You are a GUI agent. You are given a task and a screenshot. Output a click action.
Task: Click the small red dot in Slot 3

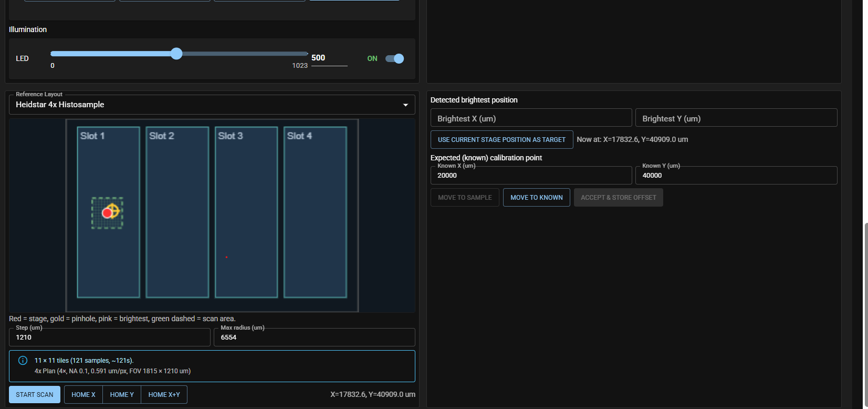click(226, 257)
